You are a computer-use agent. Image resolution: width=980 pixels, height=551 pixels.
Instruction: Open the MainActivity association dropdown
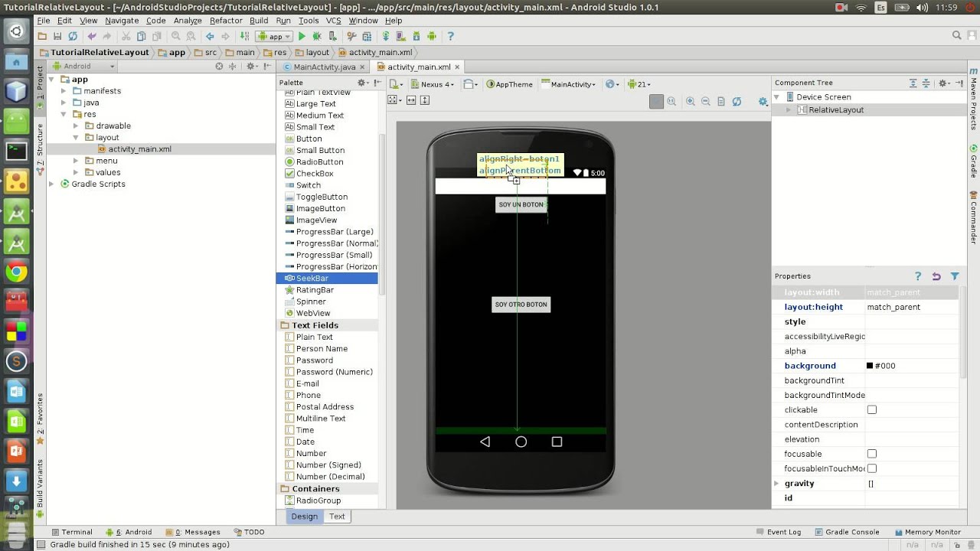pyautogui.click(x=568, y=84)
